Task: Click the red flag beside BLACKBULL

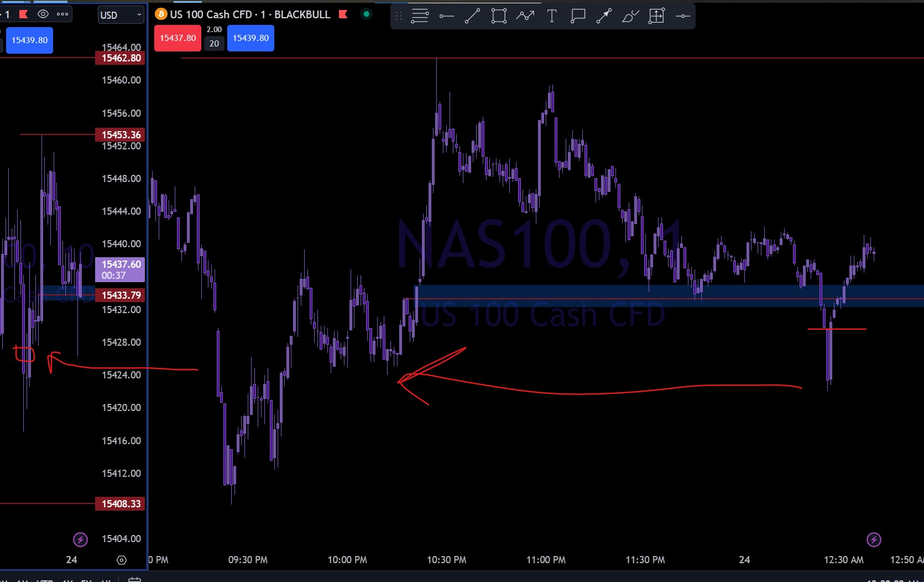Action: (343, 14)
